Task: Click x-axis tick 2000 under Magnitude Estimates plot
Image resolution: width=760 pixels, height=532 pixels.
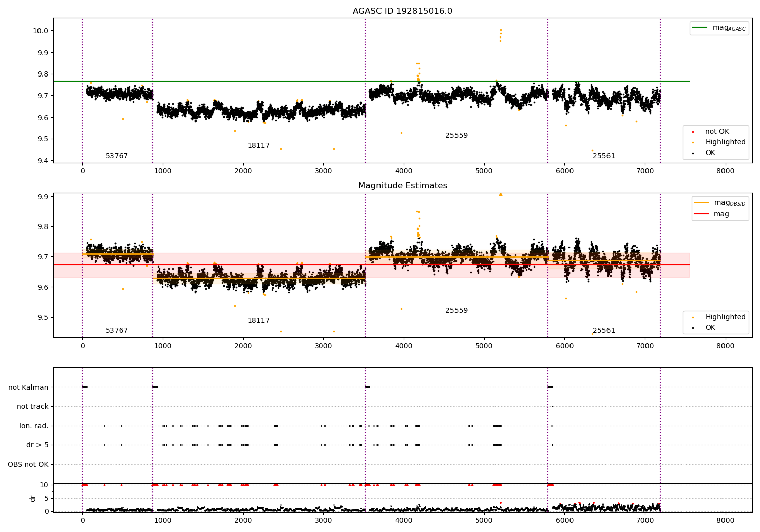Action: coord(243,346)
